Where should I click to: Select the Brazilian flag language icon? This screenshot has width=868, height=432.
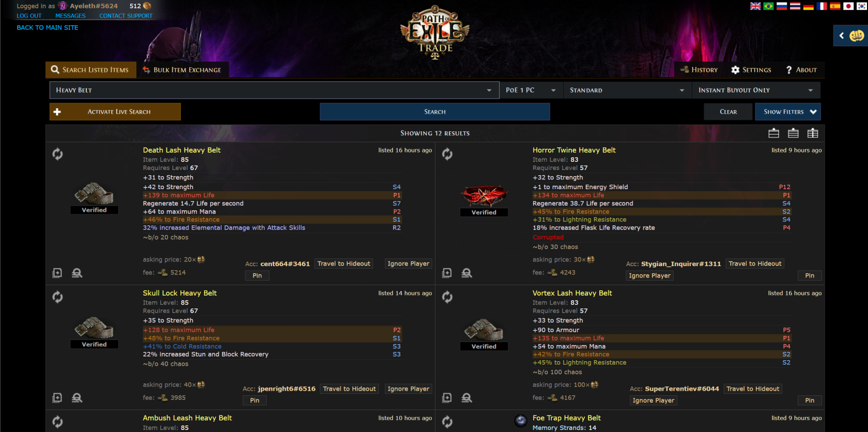[768, 6]
